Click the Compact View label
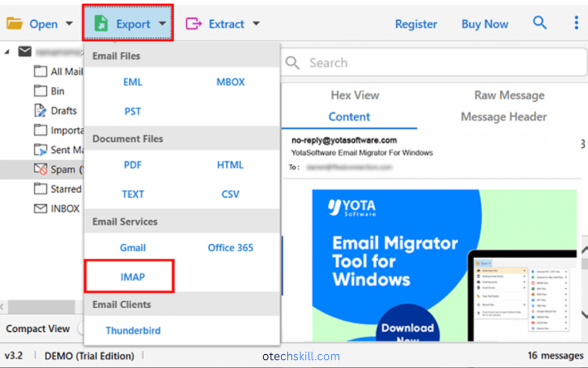This screenshot has height=368, width=588. 37,328
